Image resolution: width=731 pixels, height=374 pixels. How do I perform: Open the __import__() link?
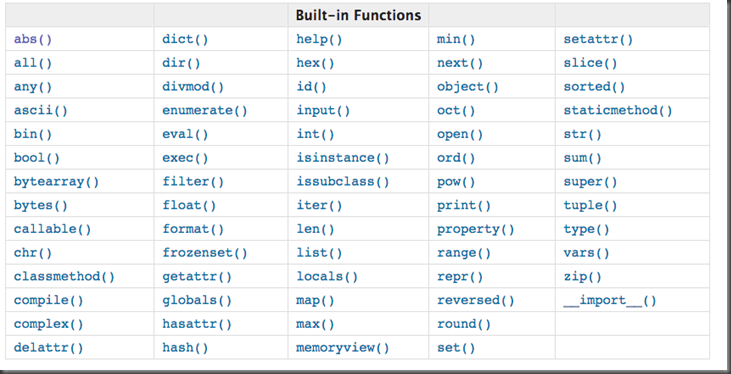(610, 301)
